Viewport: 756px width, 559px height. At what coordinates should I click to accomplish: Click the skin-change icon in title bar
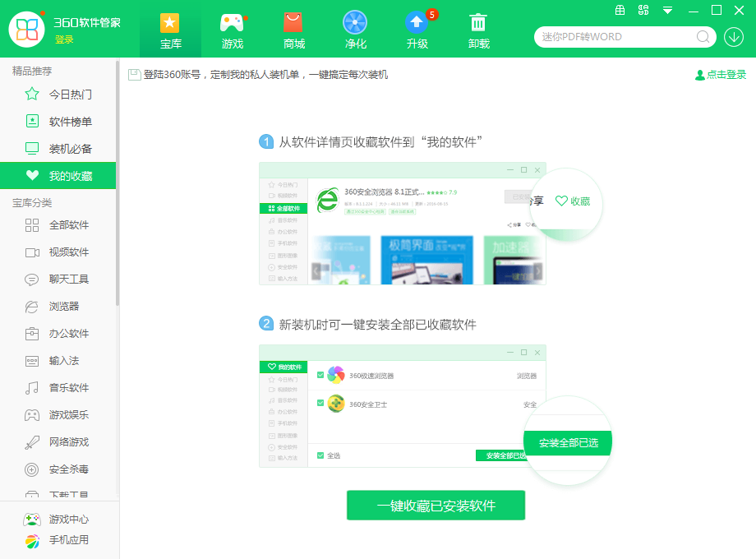643,10
